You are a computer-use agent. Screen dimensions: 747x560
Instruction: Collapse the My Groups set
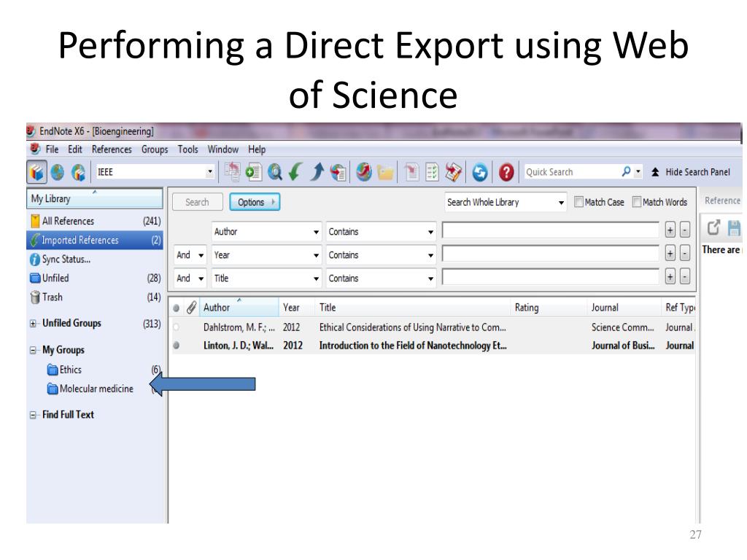[33, 350]
